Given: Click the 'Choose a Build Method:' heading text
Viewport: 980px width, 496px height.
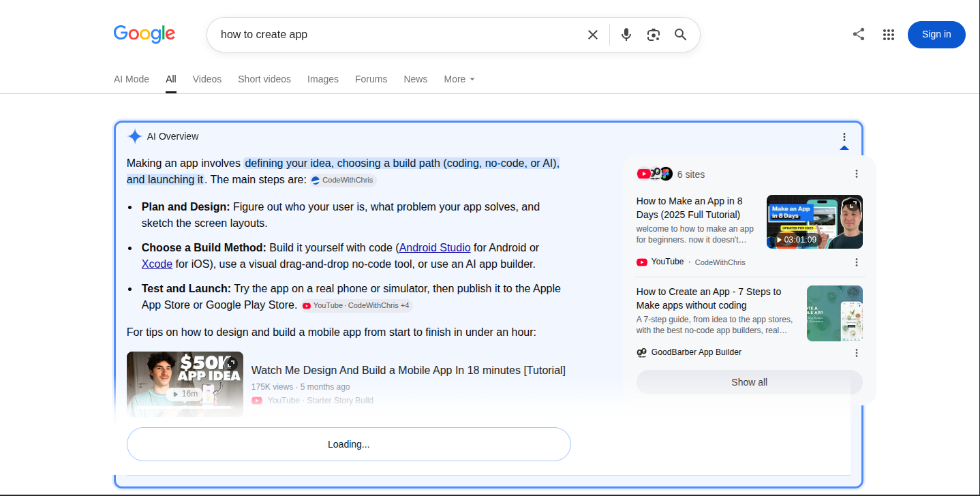Looking at the screenshot, I should tap(204, 247).
